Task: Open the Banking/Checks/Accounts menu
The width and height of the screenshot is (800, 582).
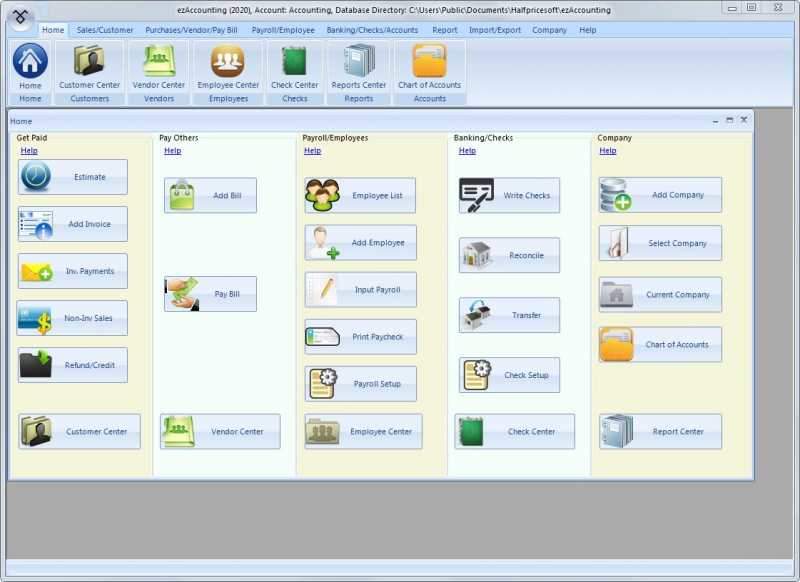Action: pyautogui.click(x=373, y=30)
